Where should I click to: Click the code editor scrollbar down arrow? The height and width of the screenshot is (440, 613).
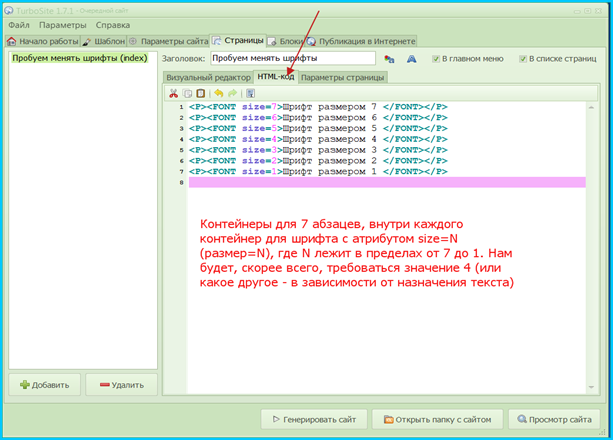tap(591, 387)
